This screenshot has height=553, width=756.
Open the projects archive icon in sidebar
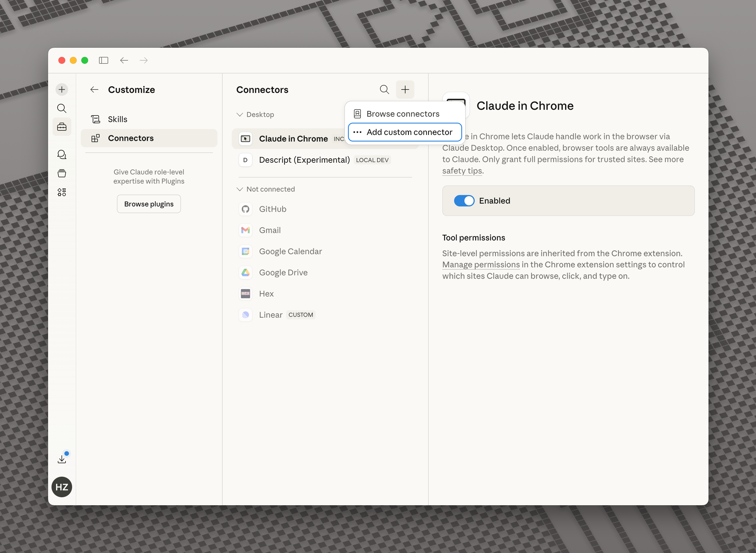tap(62, 173)
